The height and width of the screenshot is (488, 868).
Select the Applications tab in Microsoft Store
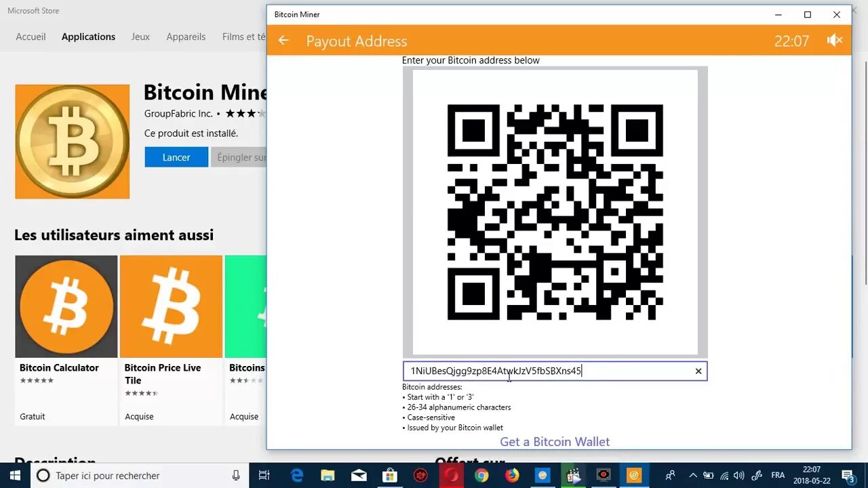[88, 37]
